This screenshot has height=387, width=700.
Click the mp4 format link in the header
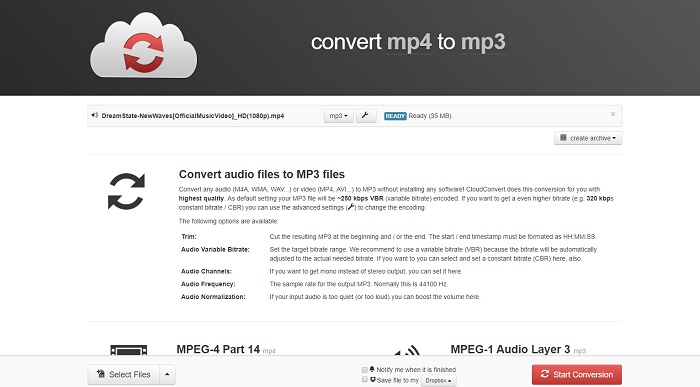point(409,42)
